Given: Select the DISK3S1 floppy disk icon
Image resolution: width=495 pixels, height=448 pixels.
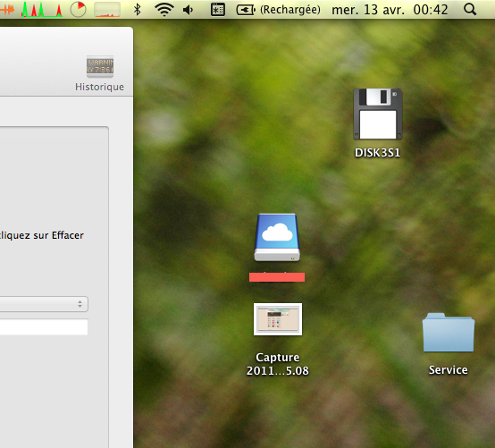Looking at the screenshot, I should tap(378, 114).
